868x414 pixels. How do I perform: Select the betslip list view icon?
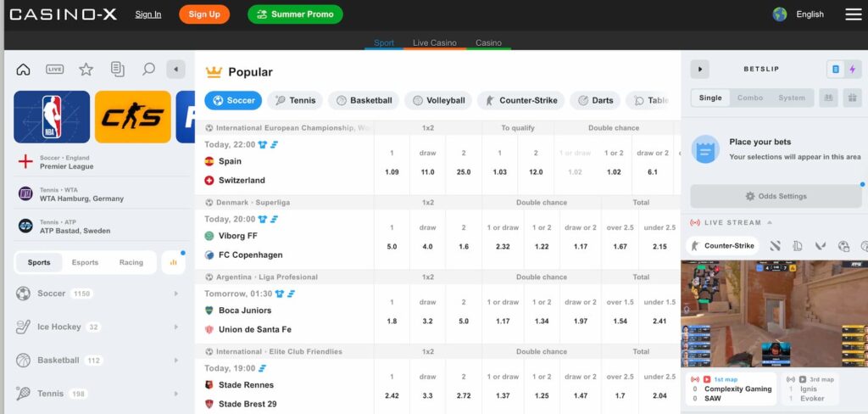(x=835, y=70)
